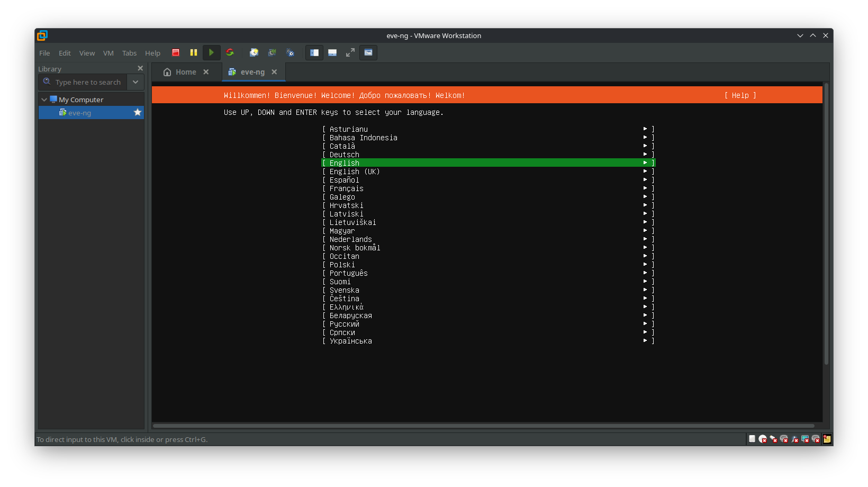This screenshot has height=487, width=868.
Task: Select the Asturianu language row
Action: coord(489,129)
